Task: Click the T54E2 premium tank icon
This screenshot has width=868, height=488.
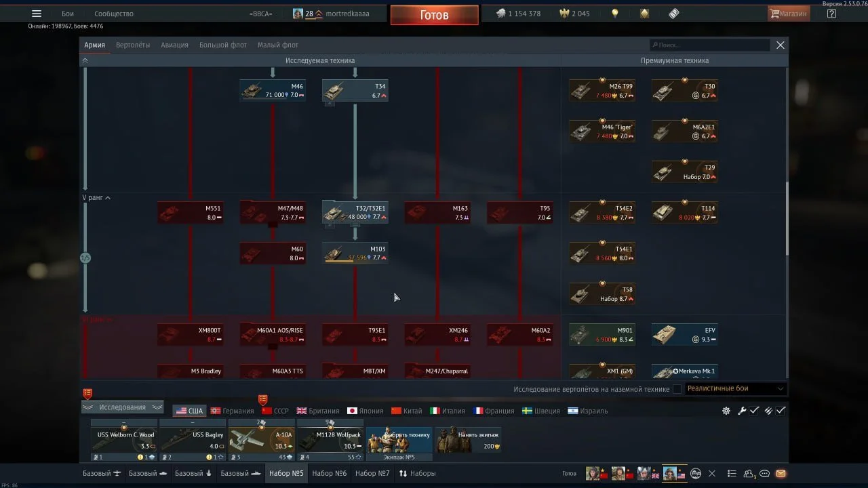Action: 601,213
